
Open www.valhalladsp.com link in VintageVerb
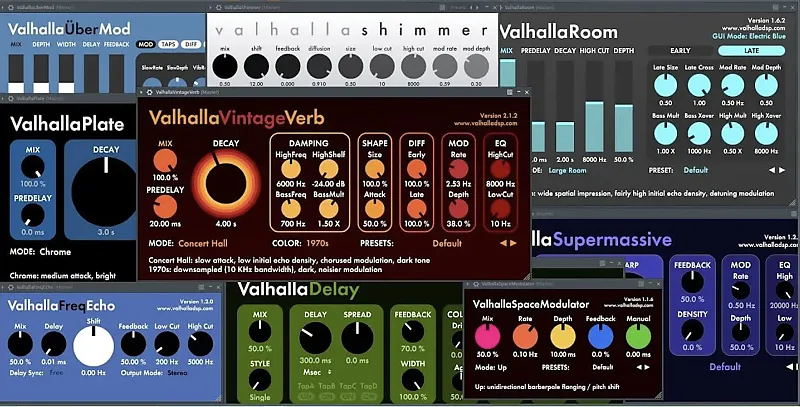pyautogui.click(x=485, y=123)
